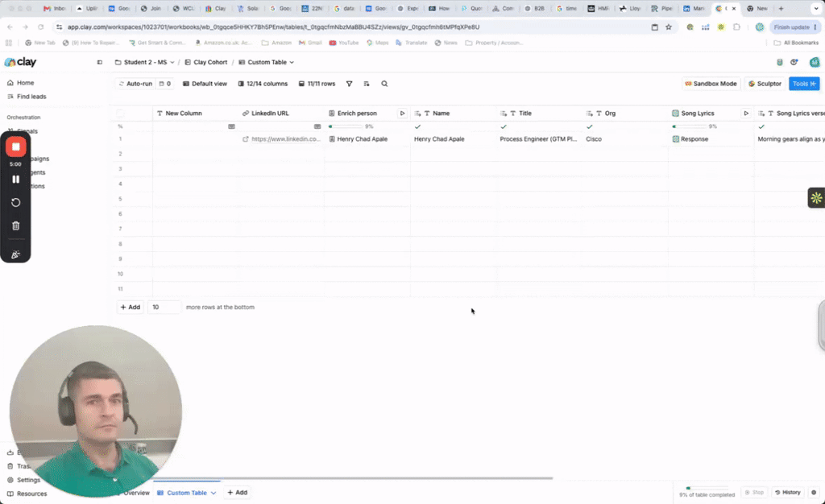825x504 pixels.
Task: Open the blue Tools button
Action: pos(804,84)
